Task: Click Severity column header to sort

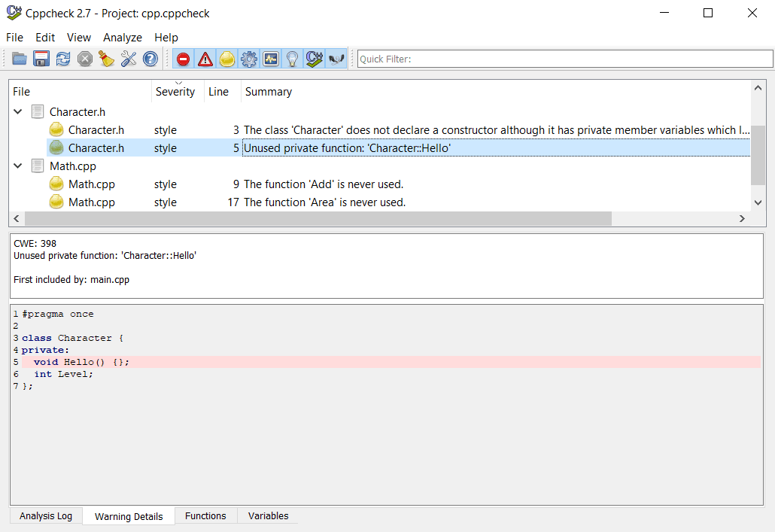Action: point(175,92)
